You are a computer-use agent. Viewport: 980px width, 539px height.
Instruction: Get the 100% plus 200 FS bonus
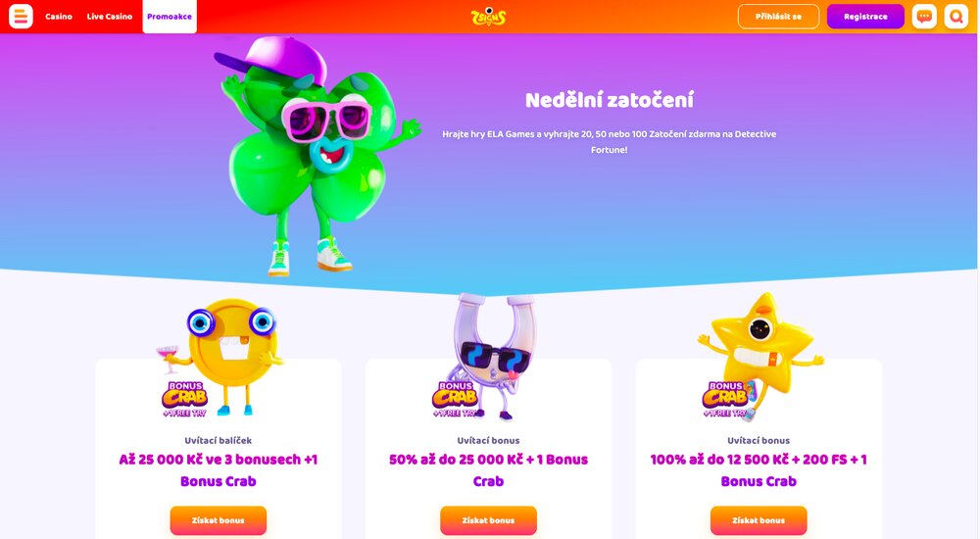tap(759, 520)
